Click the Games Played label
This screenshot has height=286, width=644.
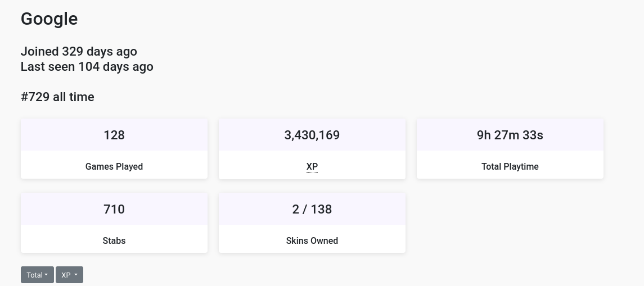click(114, 166)
